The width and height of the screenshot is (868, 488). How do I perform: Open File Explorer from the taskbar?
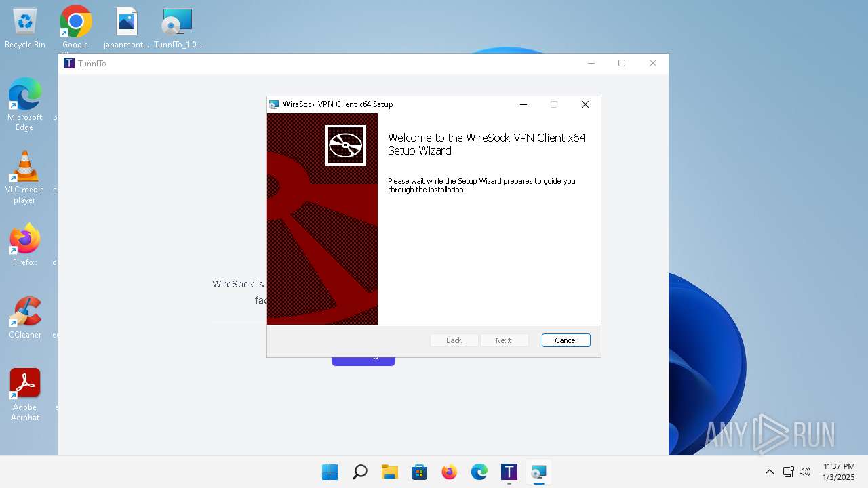point(390,472)
